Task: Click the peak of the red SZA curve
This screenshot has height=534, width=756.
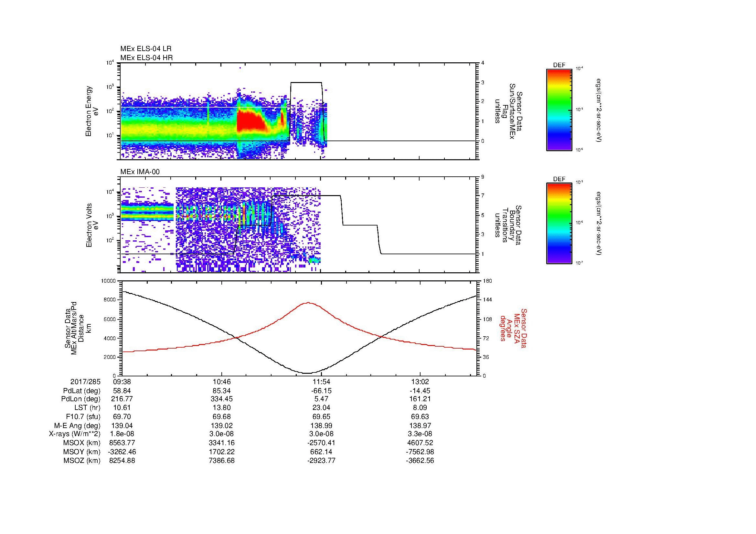Action: [x=308, y=303]
